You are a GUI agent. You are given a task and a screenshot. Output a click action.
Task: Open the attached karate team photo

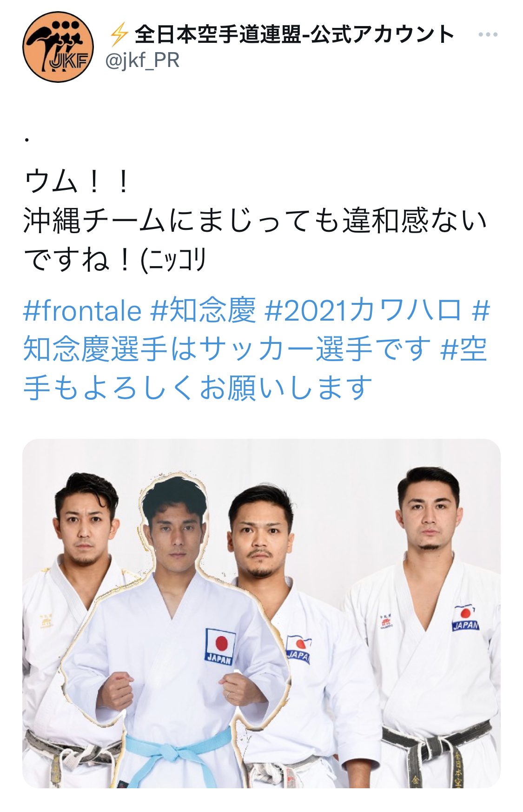click(x=261, y=613)
